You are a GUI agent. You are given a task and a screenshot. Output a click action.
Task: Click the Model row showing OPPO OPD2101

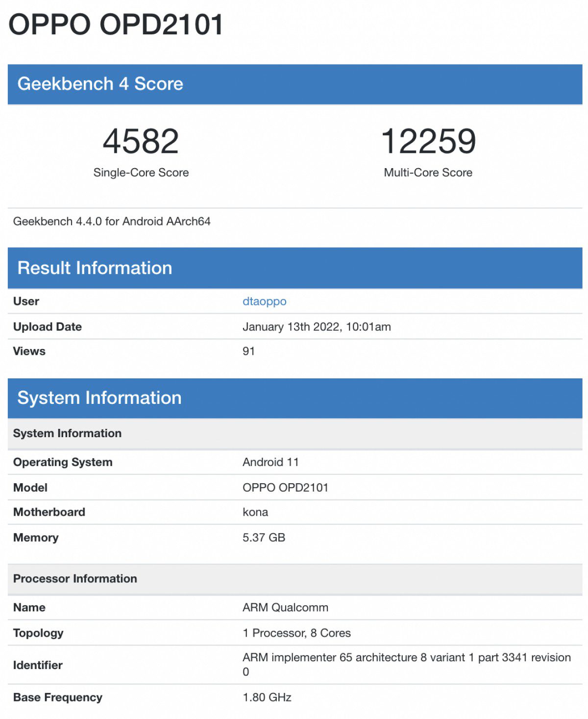coord(287,487)
